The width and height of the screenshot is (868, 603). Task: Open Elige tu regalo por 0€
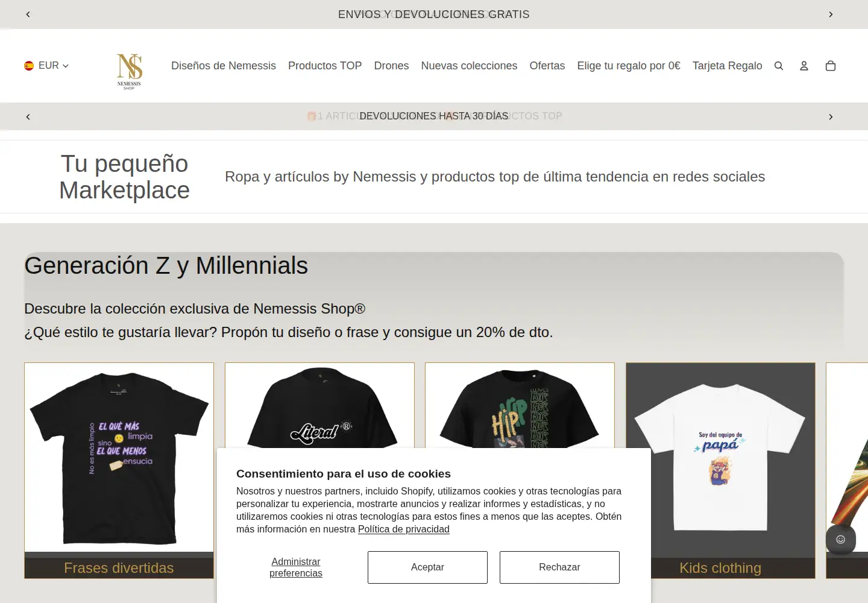[629, 66]
